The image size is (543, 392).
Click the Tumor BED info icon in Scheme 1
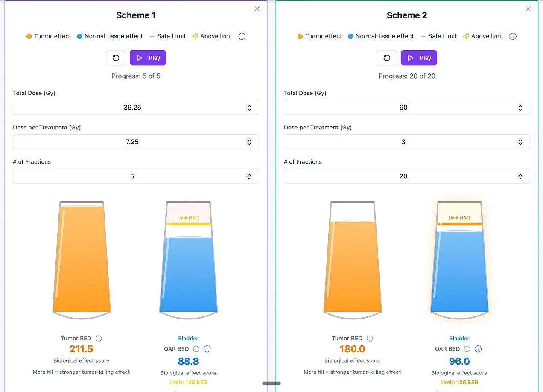click(x=99, y=338)
